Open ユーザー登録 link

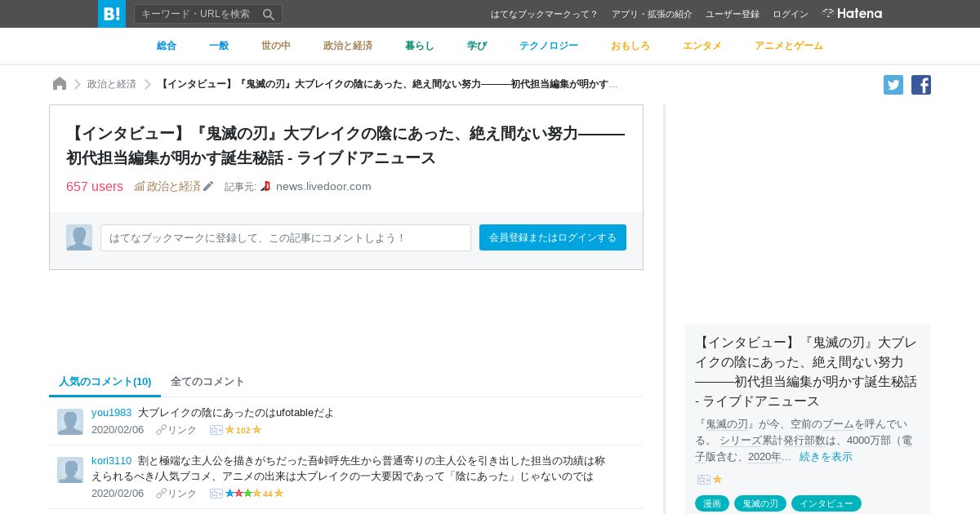point(733,14)
